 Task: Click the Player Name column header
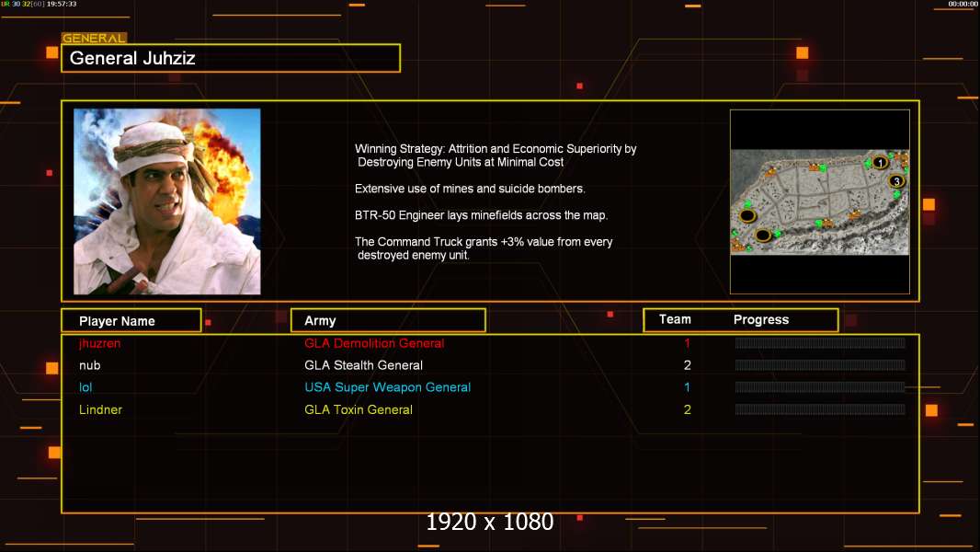(131, 321)
